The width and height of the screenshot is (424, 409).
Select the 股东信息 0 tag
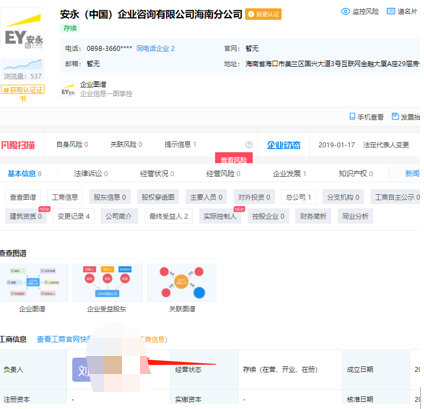tap(110, 197)
